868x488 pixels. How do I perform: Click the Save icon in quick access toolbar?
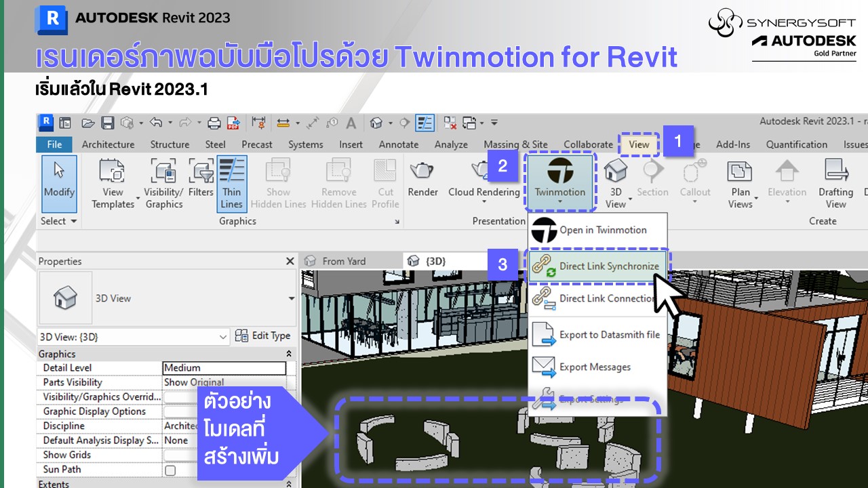click(107, 123)
